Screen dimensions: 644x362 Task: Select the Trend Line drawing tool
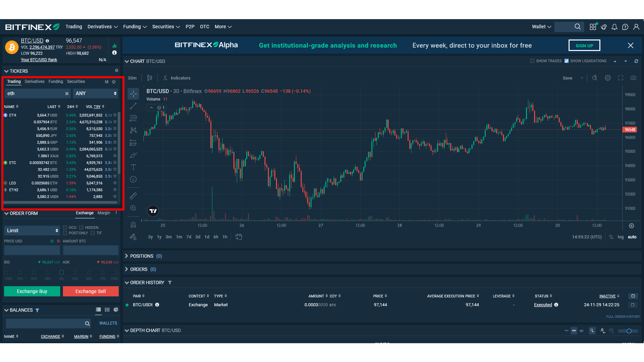point(133,106)
